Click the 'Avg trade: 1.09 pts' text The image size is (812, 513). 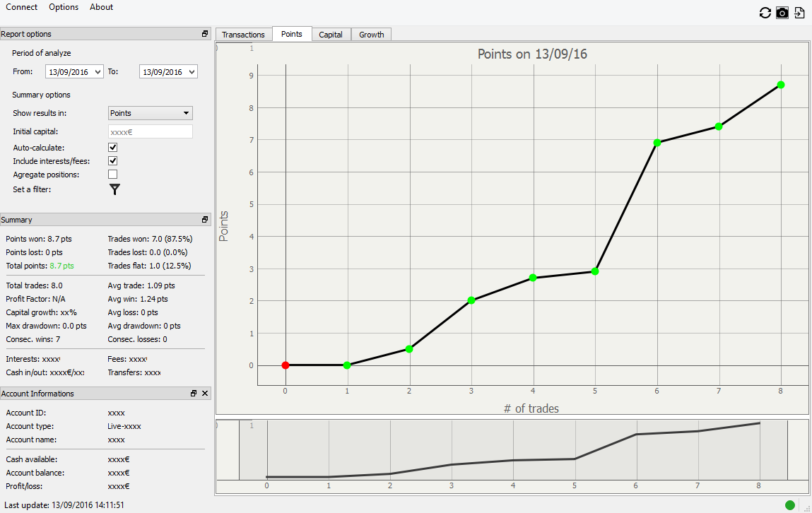click(x=141, y=285)
